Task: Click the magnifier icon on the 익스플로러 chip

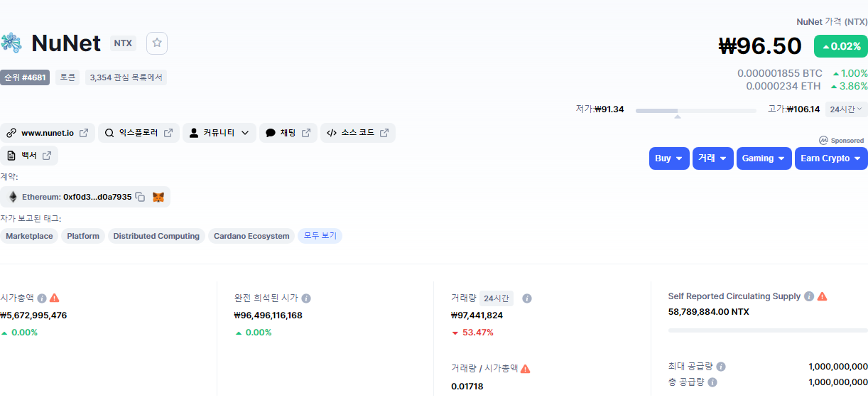Action: pyautogui.click(x=109, y=133)
